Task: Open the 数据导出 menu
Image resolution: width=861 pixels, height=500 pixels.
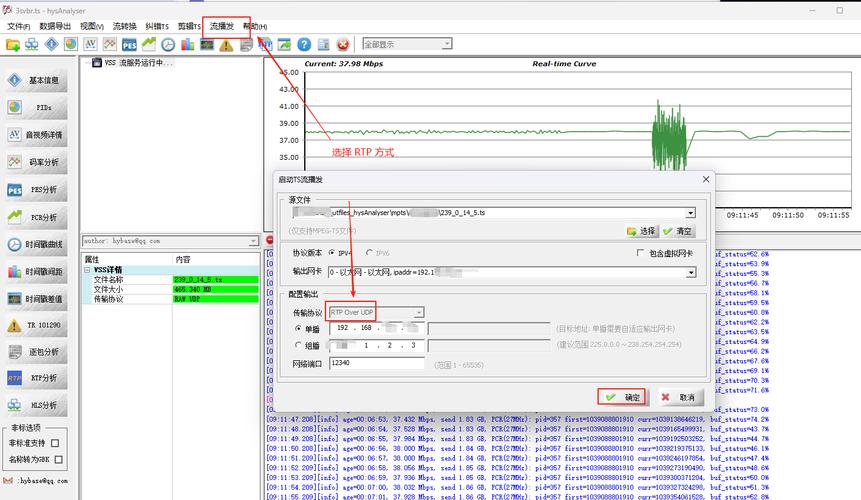Action: 55,26
